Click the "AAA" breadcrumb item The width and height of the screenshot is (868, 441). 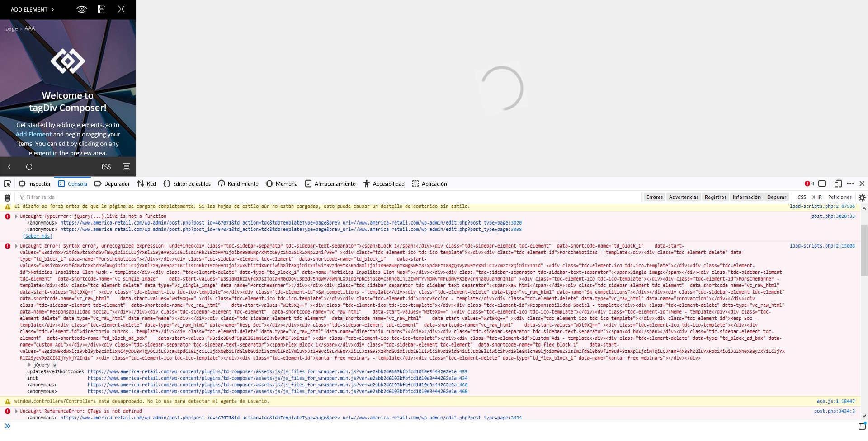point(30,28)
